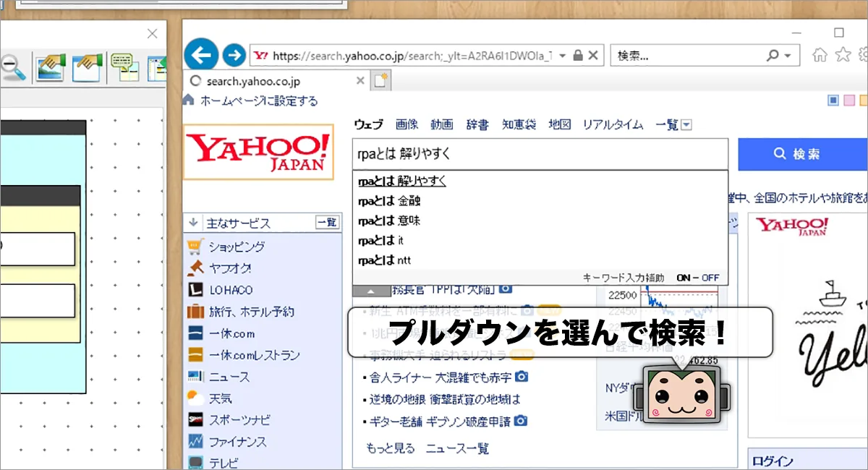Open the address bar URL dropdown arrow

point(563,56)
